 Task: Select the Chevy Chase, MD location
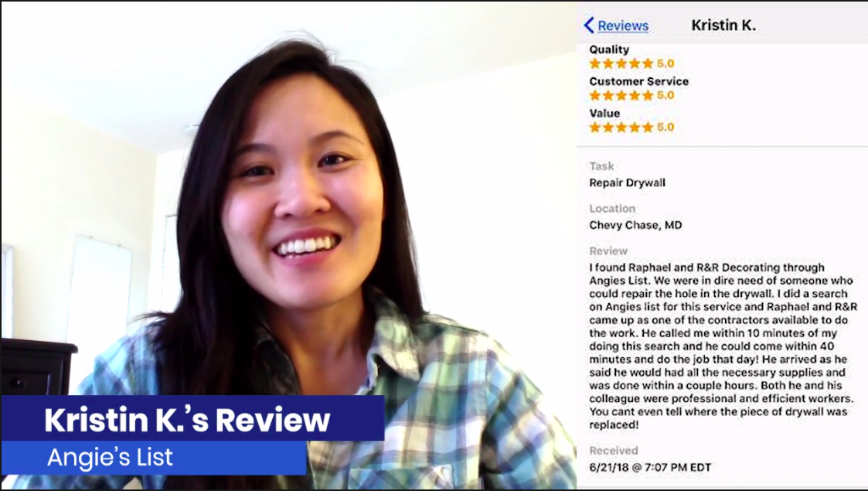point(635,225)
